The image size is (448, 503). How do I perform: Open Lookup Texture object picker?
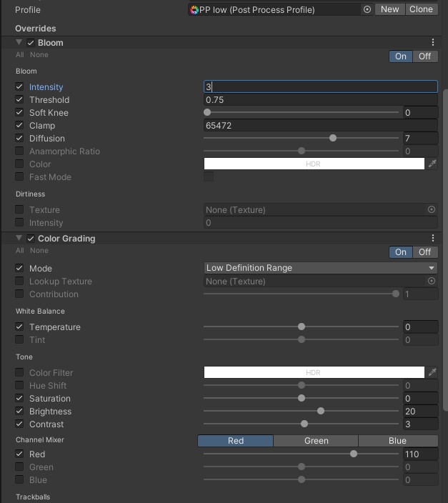pyautogui.click(x=432, y=281)
